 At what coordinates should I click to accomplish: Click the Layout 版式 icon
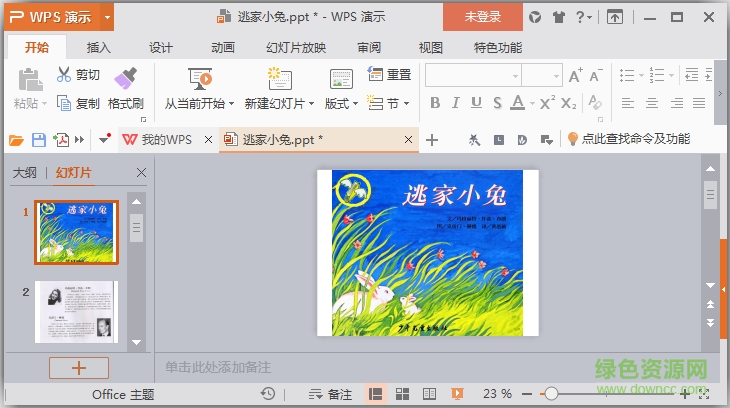click(341, 79)
